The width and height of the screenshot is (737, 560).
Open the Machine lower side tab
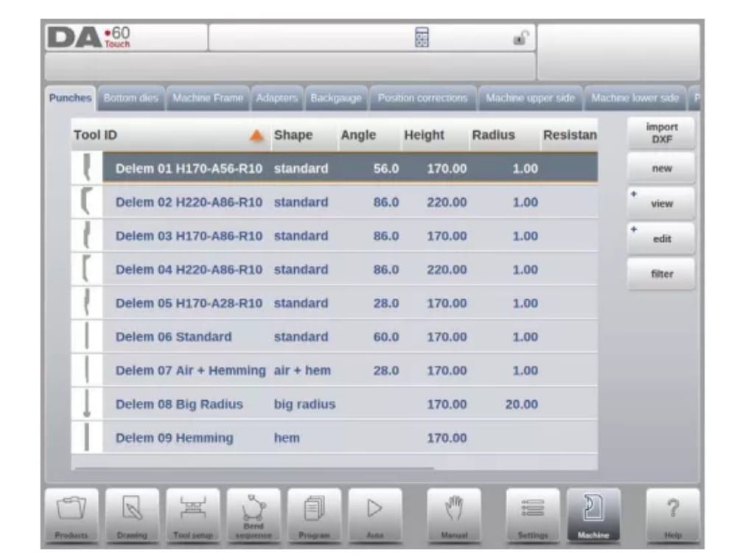tap(635, 98)
